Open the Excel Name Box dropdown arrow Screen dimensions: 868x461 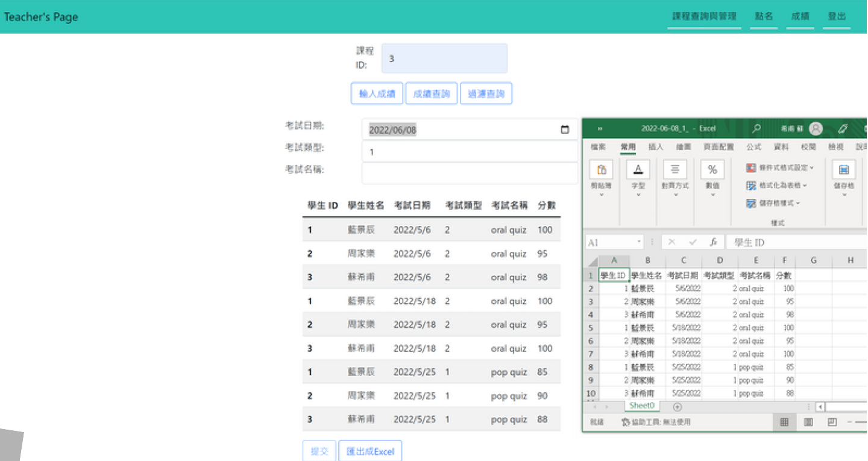coord(640,242)
